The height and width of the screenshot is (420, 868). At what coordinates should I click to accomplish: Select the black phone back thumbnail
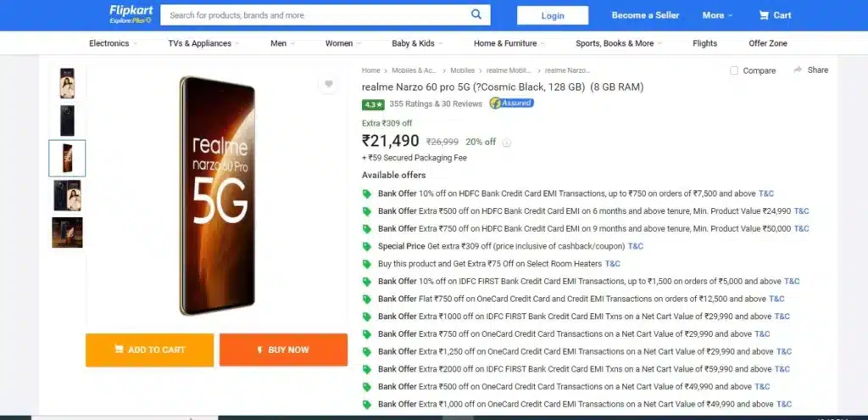coord(68,120)
